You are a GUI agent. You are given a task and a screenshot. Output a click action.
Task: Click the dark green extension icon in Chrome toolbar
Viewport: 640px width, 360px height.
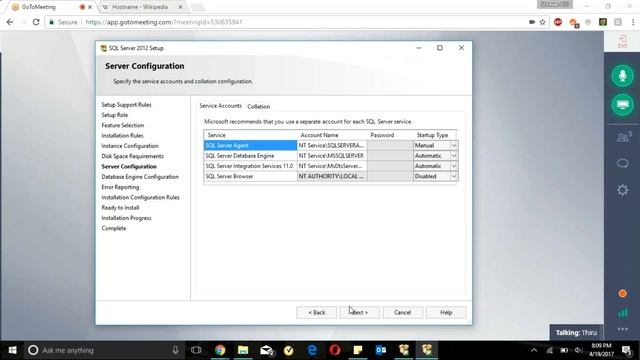pos(603,22)
